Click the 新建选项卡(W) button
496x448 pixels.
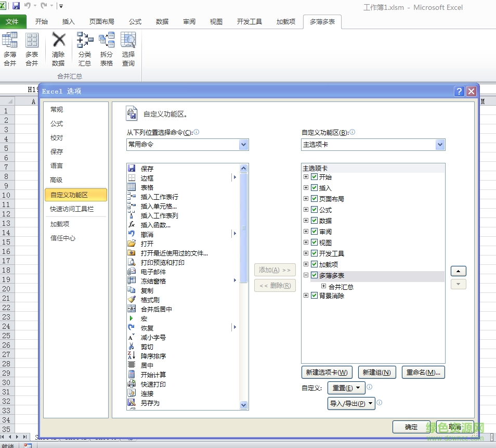coord(327,372)
